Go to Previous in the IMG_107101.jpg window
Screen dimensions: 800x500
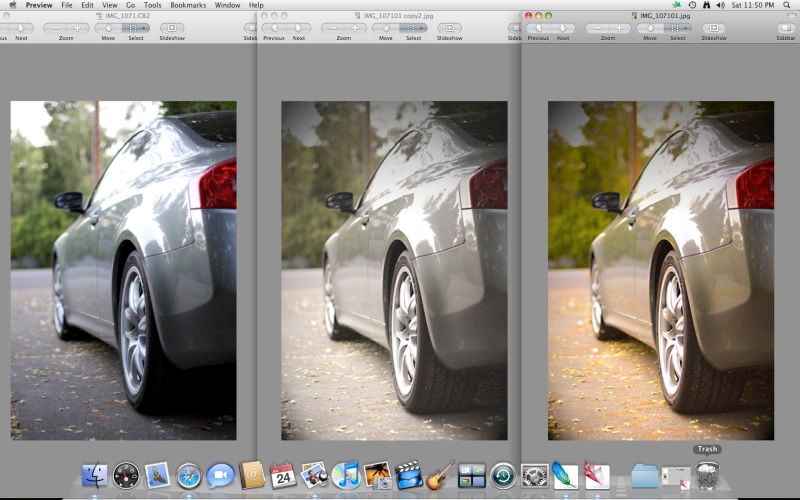point(538,28)
